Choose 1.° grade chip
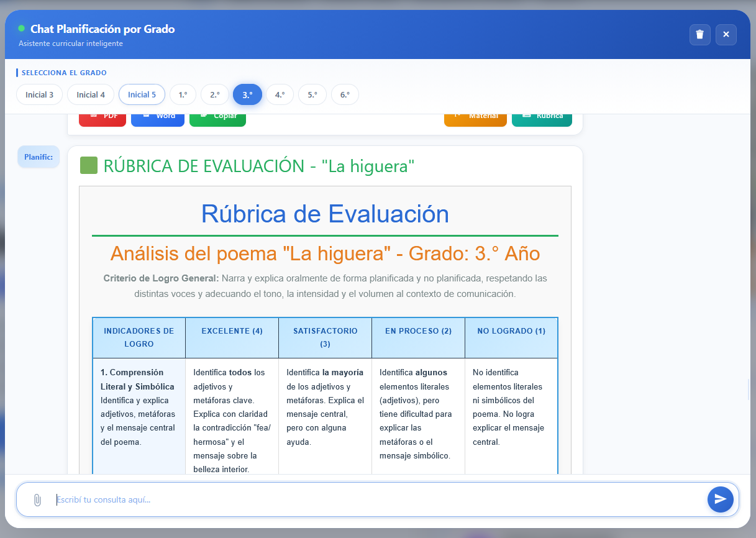 [183, 94]
